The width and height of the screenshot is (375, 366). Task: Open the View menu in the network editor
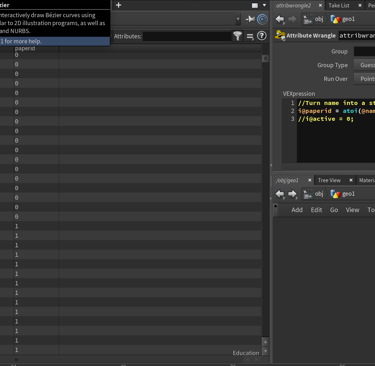click(352, 210)
